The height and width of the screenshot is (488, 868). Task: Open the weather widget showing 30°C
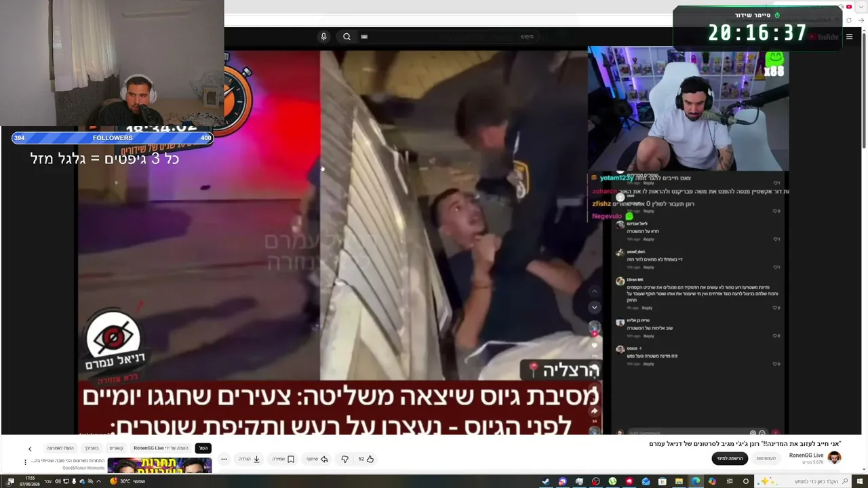click(127, 481)
